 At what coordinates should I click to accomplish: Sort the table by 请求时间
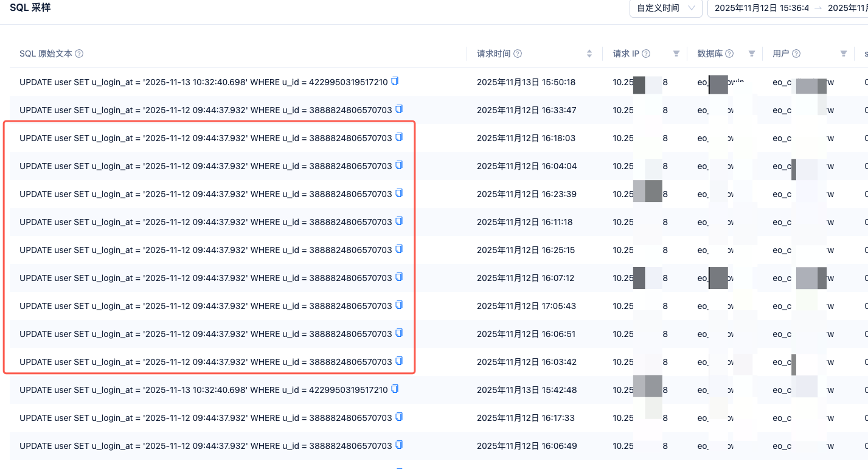point(589,54)
